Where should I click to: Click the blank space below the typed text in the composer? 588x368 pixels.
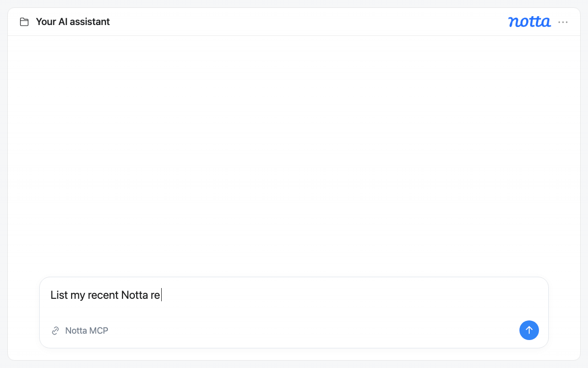(x=294, y=311)
